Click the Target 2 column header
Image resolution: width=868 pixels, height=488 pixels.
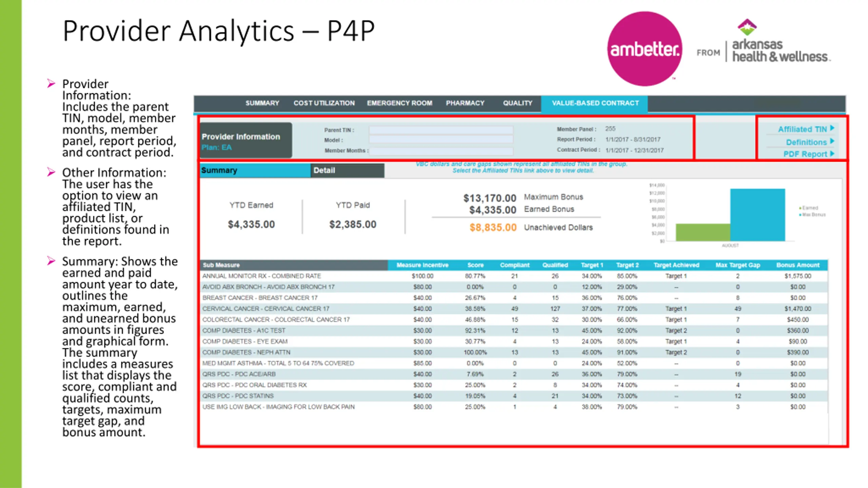pos(627,265)
